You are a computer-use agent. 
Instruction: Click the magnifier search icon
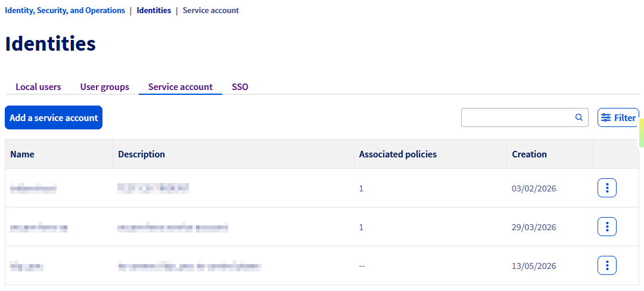578,117
